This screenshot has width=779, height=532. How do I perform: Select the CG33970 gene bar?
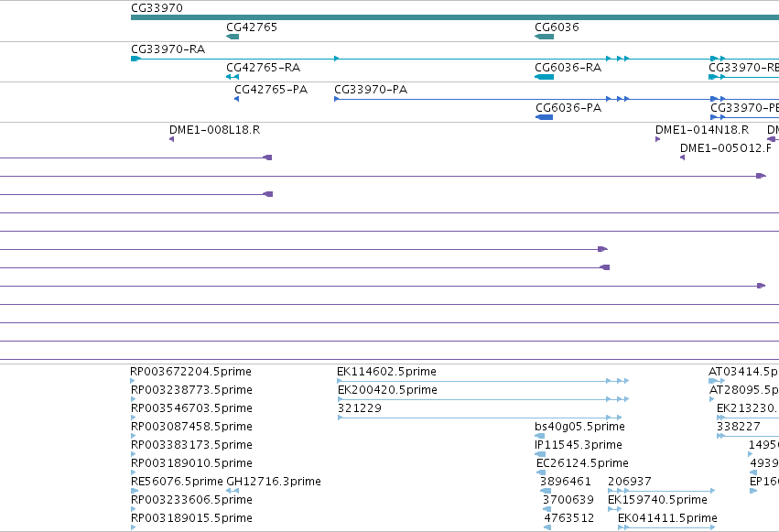pos(455,17)
